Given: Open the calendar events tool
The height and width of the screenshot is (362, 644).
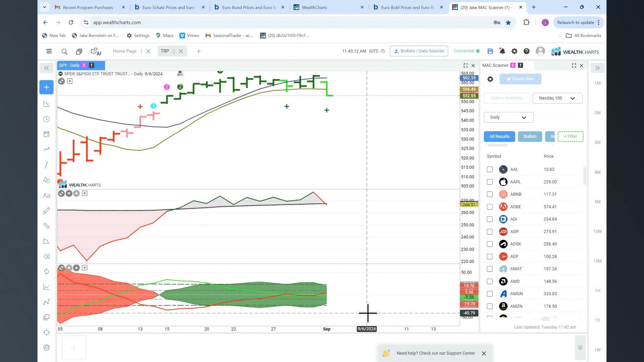Looking at the screenshot, I should click(x=46, y=134).
